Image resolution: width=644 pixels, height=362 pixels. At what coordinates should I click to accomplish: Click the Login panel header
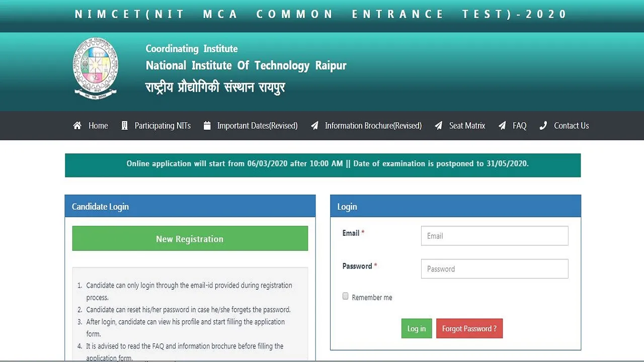(456, 206)
